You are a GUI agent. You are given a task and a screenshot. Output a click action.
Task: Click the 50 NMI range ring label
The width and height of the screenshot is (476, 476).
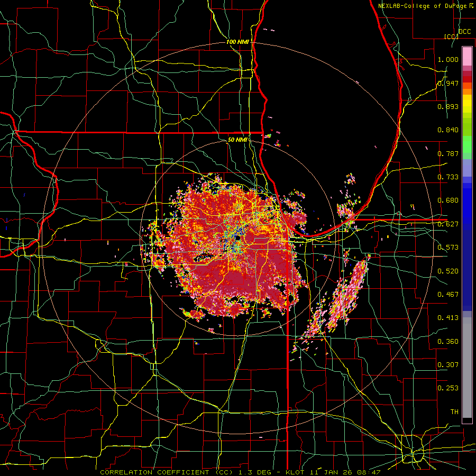[237, 140]
